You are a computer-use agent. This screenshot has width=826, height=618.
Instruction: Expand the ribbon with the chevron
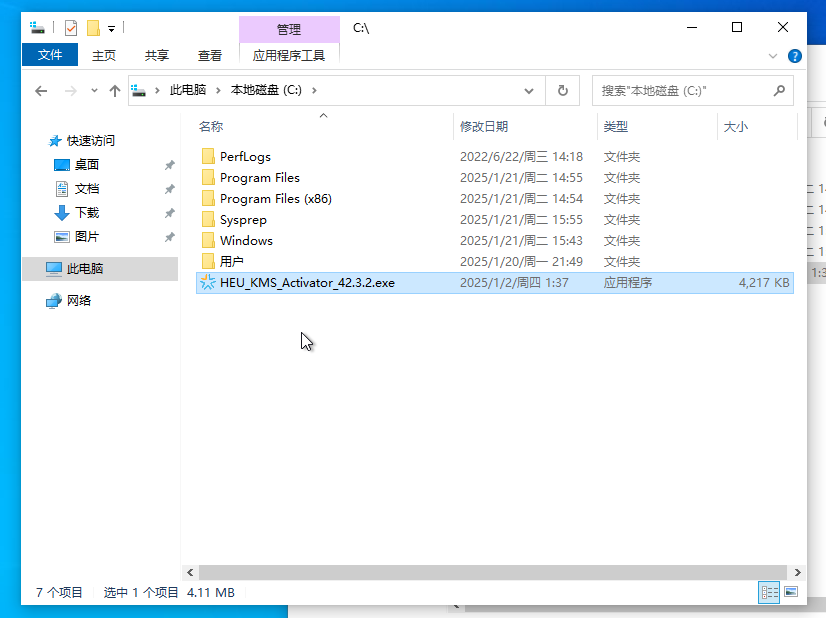(773, 56)
